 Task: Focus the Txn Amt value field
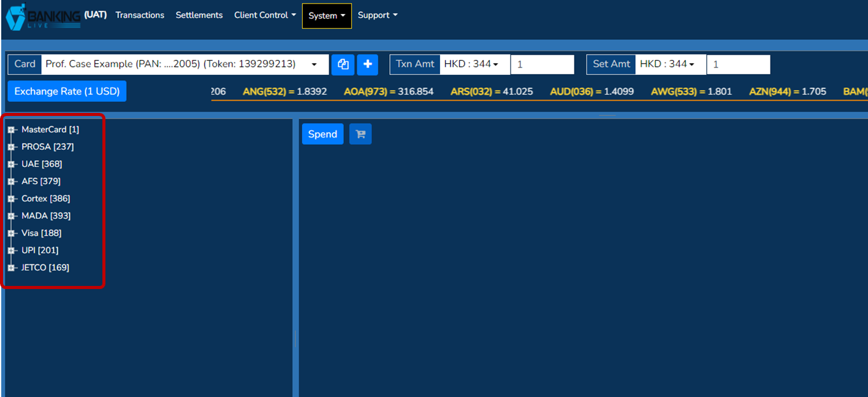pyautogui.click(x=542, y=64)
